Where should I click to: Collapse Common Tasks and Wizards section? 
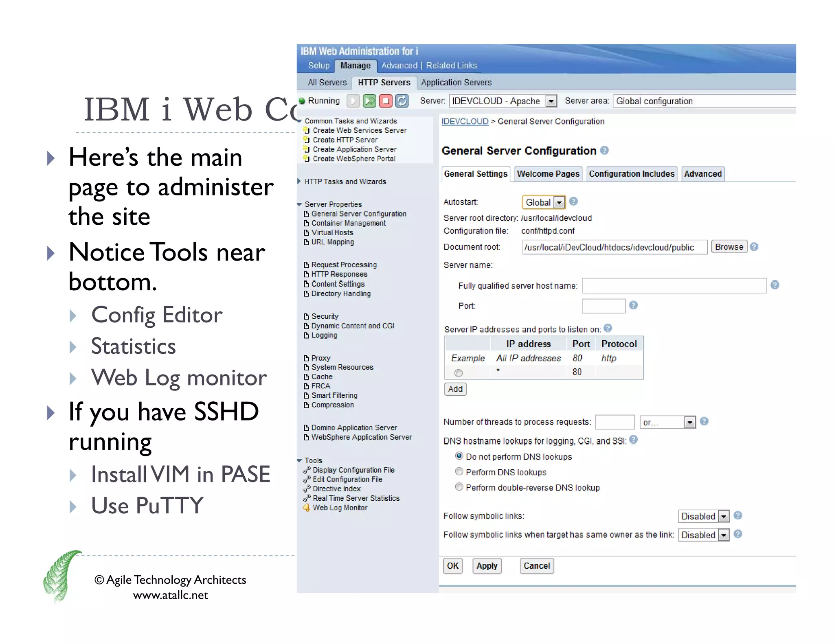(300, 121)
